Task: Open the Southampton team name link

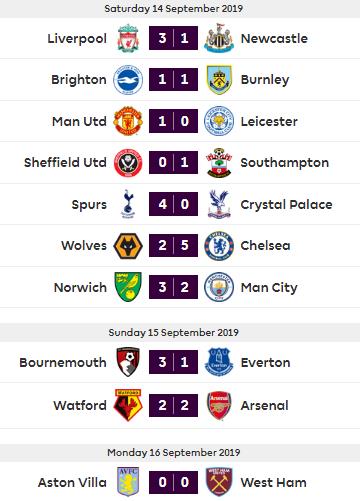Action: point(285,163)
